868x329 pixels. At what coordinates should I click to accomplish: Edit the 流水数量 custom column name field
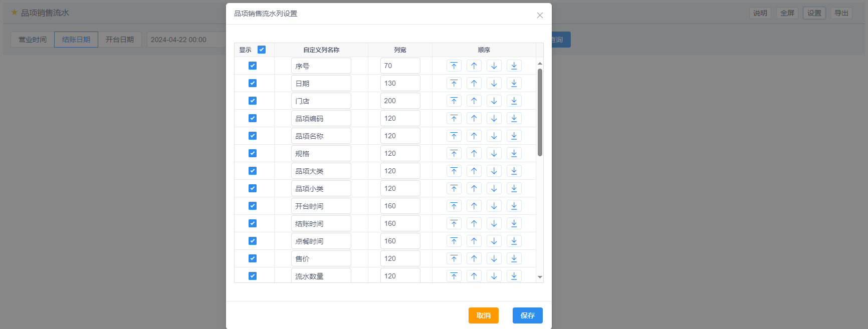click(x=321, y=275)
